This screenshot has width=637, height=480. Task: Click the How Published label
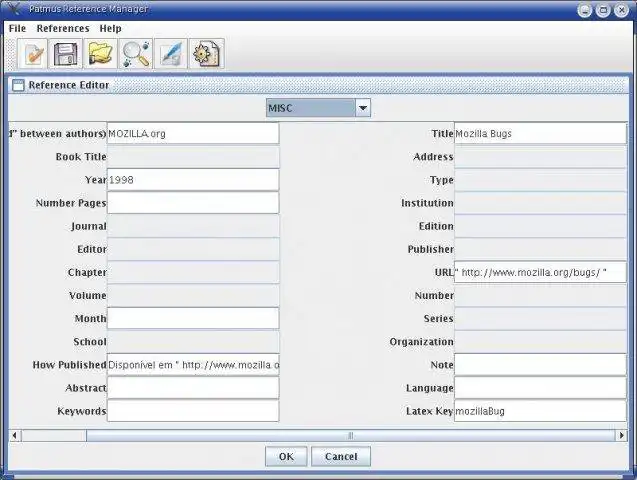[x=69, y=365]
